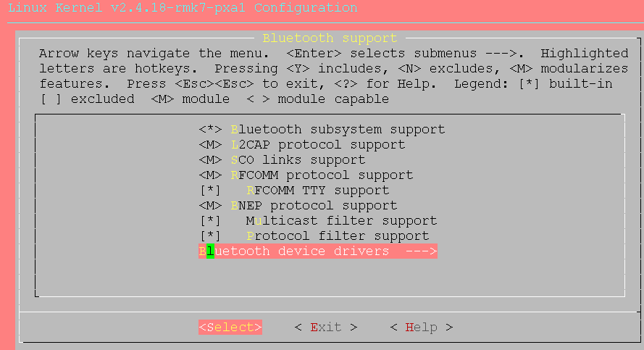
Task: Toggle the Multicast filter support checkbox
Action: click(x=210, y=221)
